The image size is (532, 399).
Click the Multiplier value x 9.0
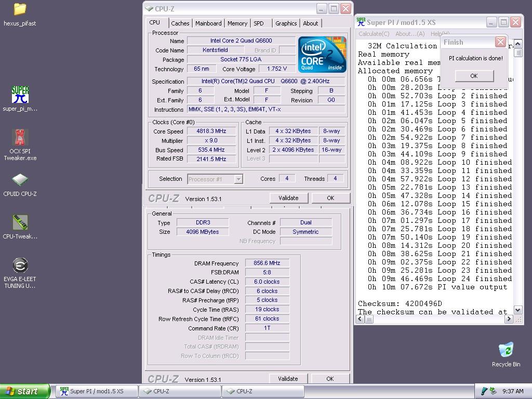click(x=211, y=140)
